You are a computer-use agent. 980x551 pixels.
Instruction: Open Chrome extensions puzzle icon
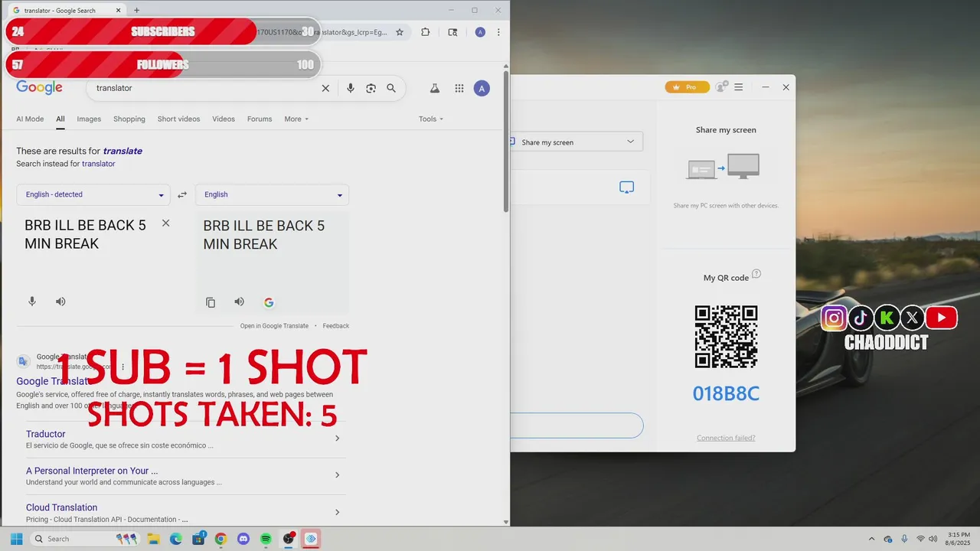coord(426,32)
